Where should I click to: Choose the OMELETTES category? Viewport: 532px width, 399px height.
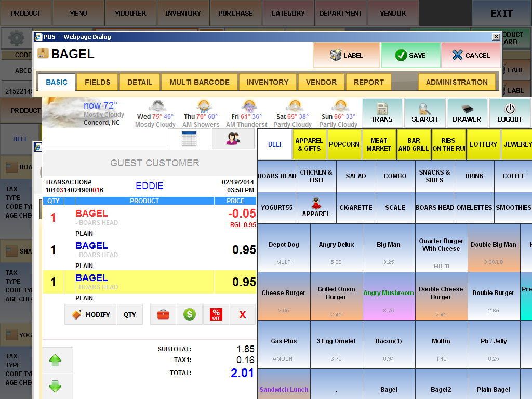474,208
